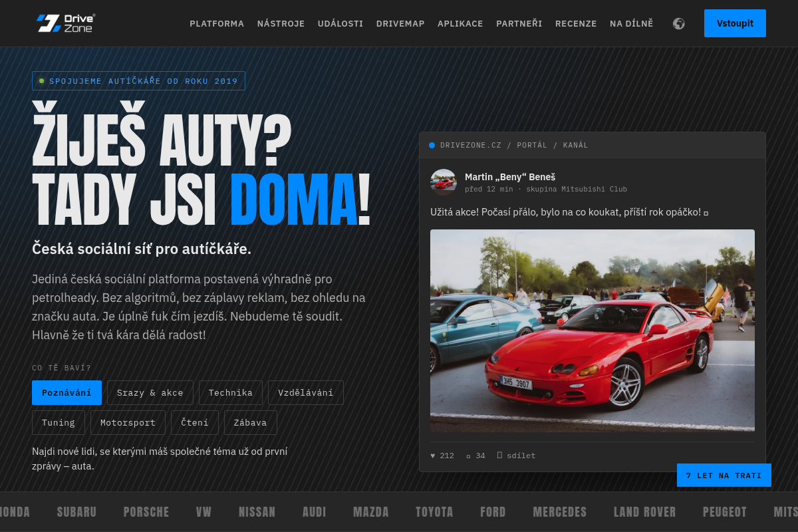Select APLIKACE in the top nav
Screen dimensions: 798x532
tap(460, 23)
